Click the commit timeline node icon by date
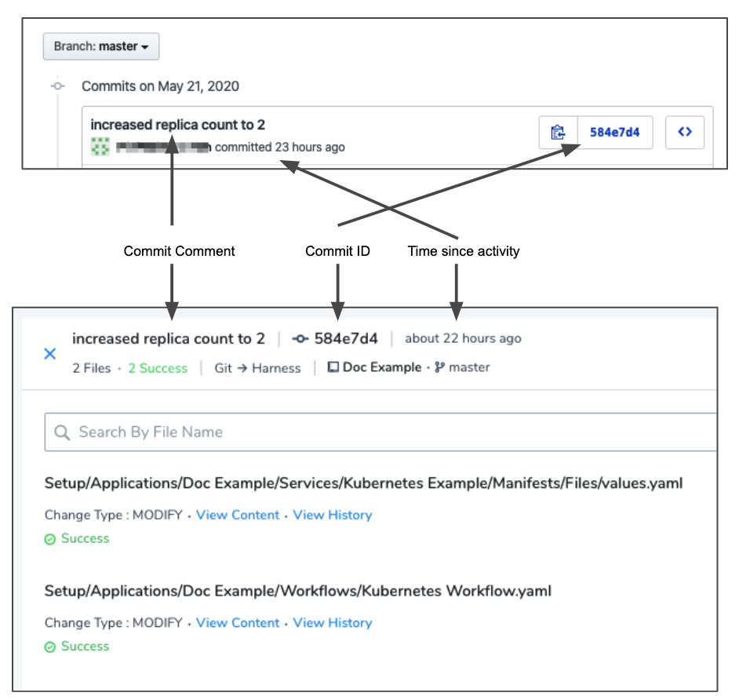Viewport: 739px width, 700px height. tap(58, 86)
